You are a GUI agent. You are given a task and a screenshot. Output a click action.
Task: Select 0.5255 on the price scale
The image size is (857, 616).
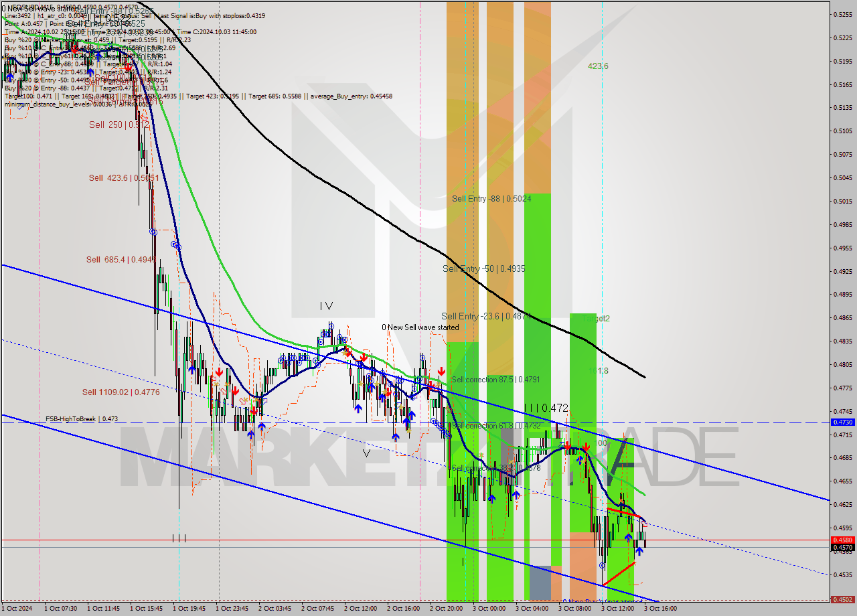[842, 14]
